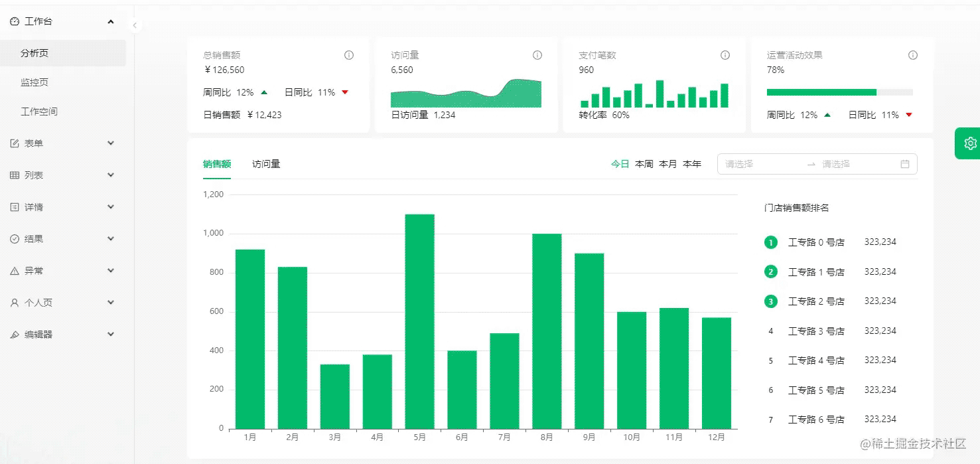The height and width of the screenshot is (464, 980).
Task: Click the 工专路 5 号店 row
Action: click(831, 390)
